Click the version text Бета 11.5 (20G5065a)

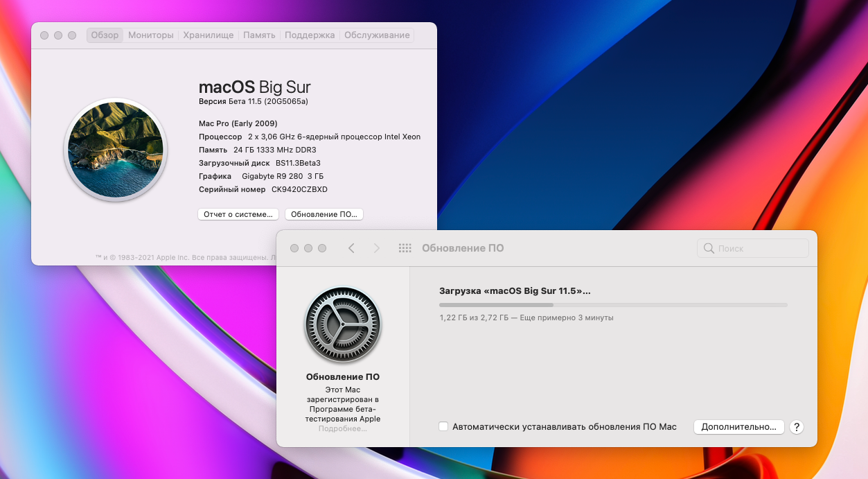pos(268,102)
